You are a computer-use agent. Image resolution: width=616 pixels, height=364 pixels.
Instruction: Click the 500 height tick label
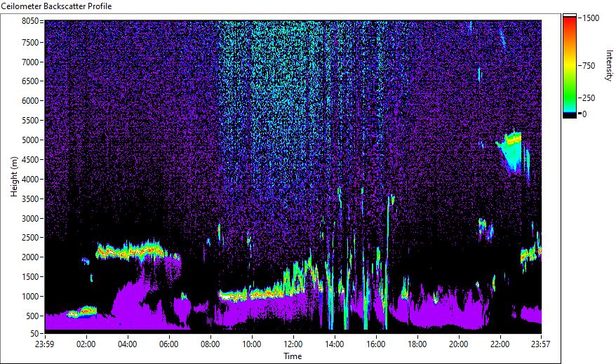(x=32, y=316)
